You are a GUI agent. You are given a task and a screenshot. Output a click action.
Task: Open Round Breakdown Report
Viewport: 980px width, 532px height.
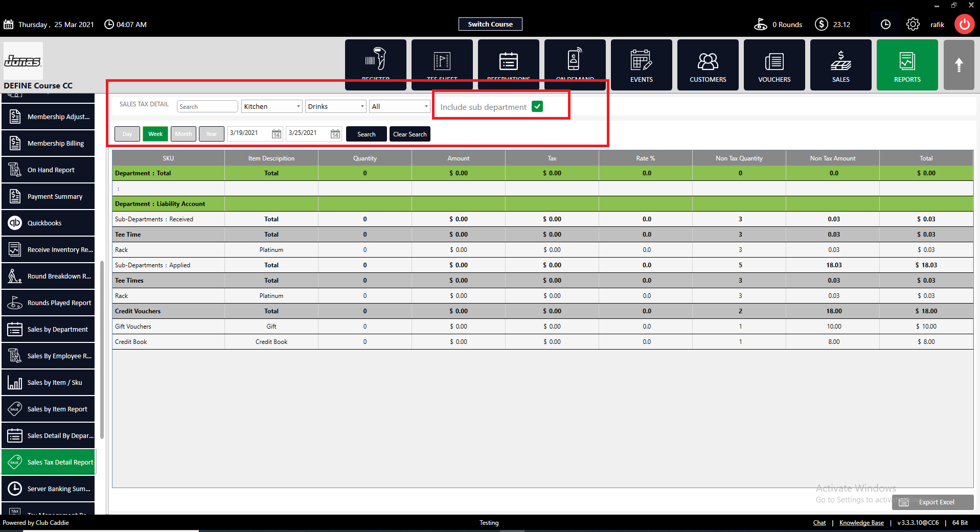(x=48, y=276)
